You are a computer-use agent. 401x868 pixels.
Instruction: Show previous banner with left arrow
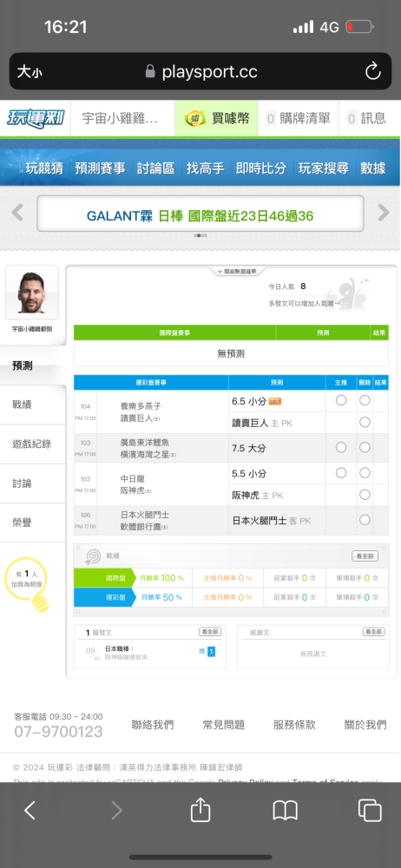point(17,213)
